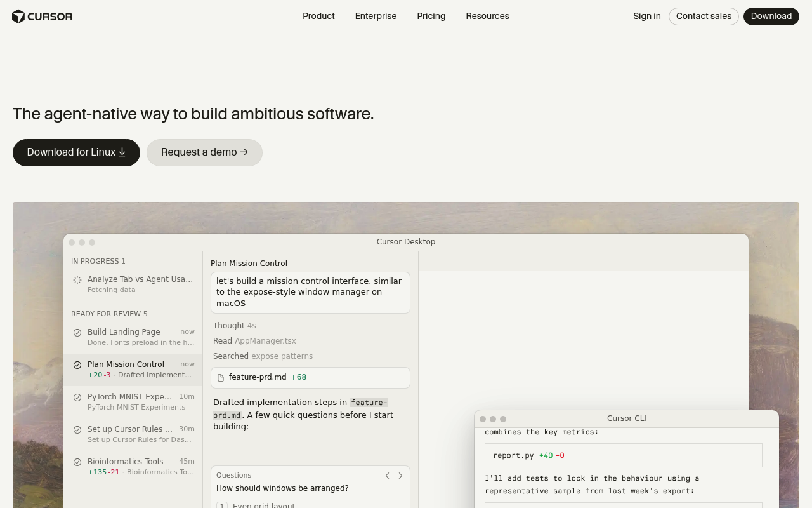Click the spinner icon beside Analyze Tab vs Agent
Image resolution: width=812 pixels, height=508 pixels.
click(x=77, y=280)
